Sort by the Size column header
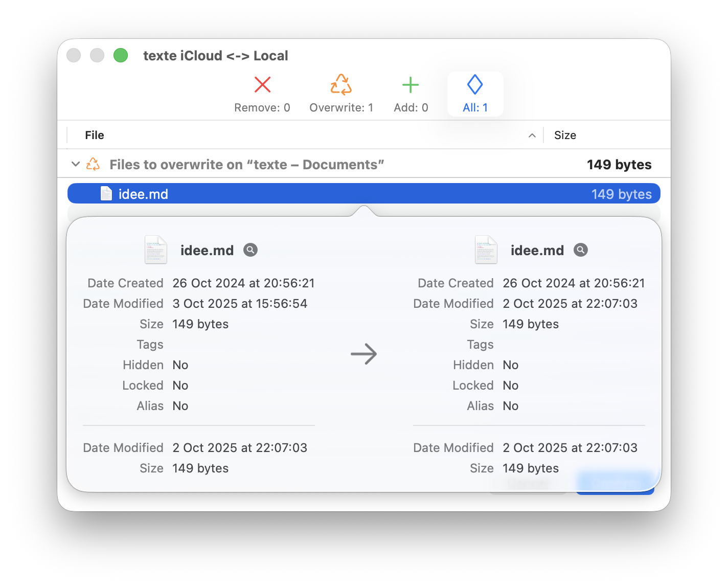This screenshot has height=587, width=728. [x=565, y=135]
